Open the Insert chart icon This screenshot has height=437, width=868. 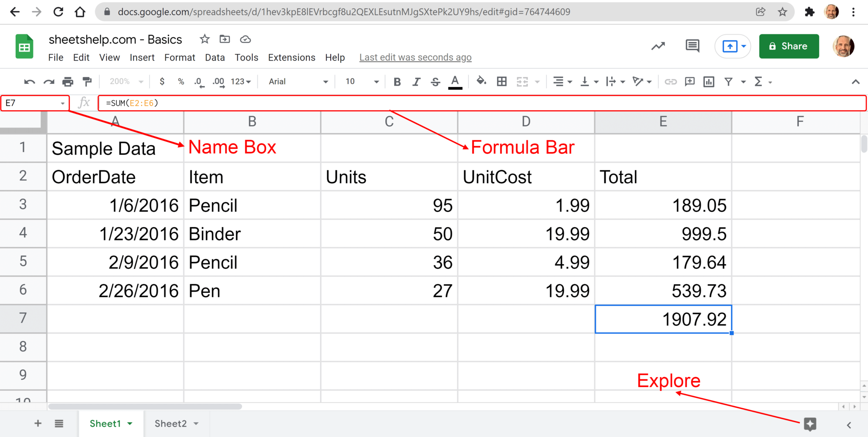(x=709, y=81)
